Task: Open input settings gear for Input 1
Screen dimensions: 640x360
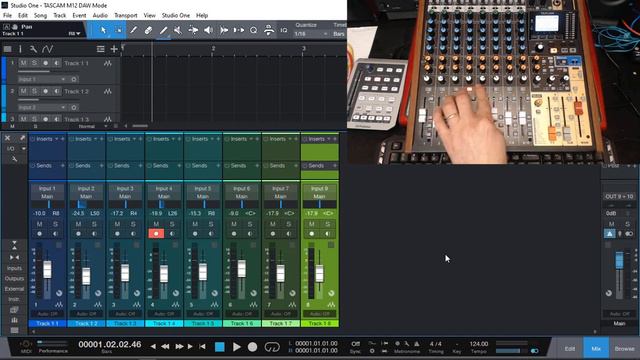Action: [74, 79]
